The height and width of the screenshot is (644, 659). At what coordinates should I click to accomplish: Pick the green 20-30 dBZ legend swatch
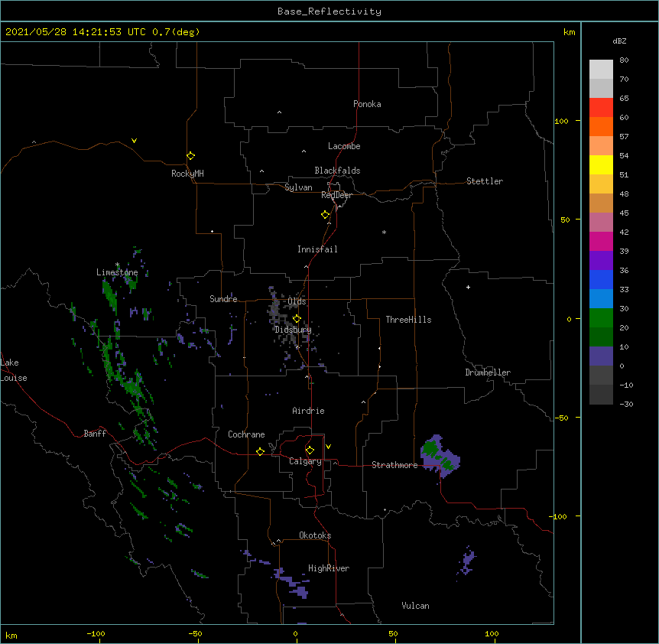[601, 318]
